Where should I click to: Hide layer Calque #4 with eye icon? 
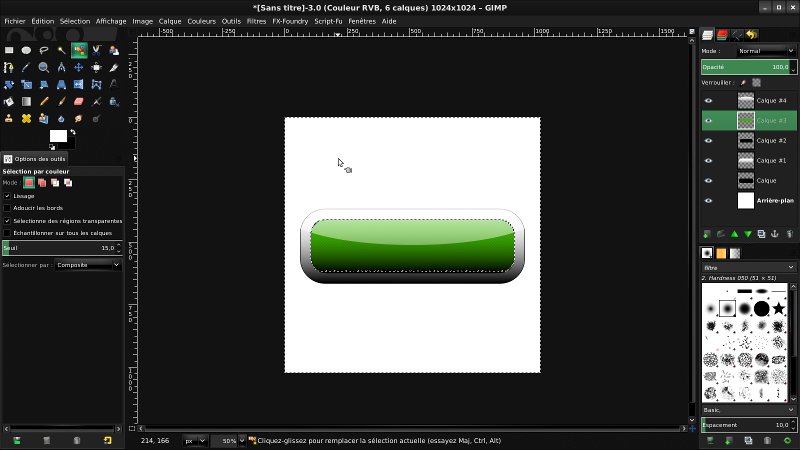(708, 101)
